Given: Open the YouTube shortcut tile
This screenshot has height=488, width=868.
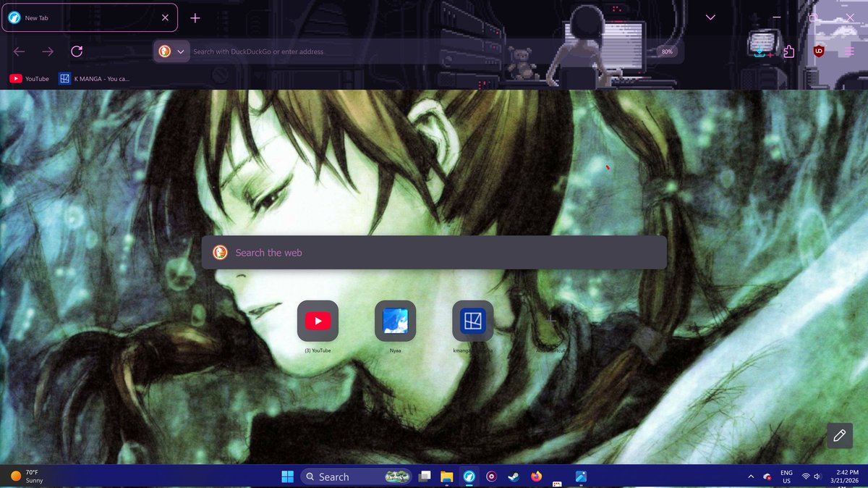Looking at the screenshot, I should tap(318, 321).
